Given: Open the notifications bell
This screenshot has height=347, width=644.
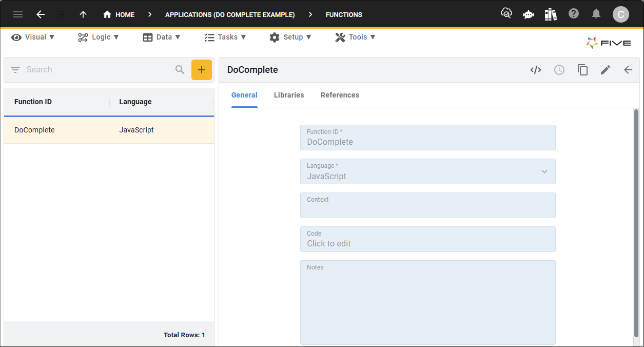Looking at the screenshot, I should tap(596, 14).
